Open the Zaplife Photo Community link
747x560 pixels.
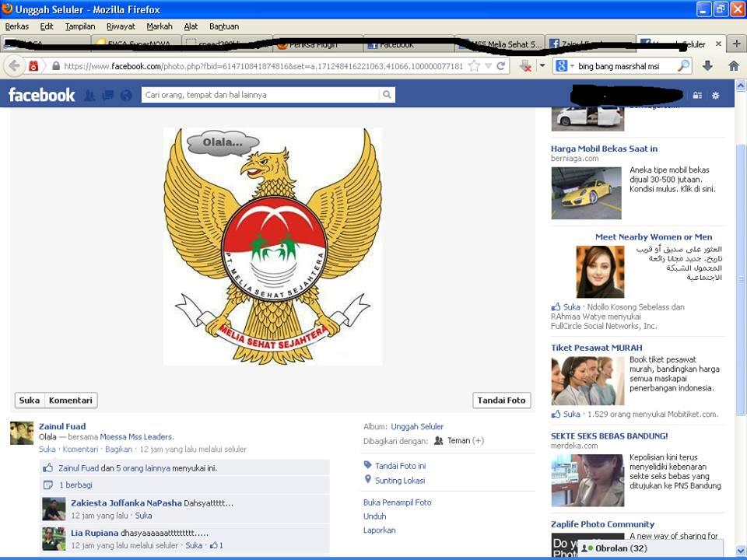[602, 524]
